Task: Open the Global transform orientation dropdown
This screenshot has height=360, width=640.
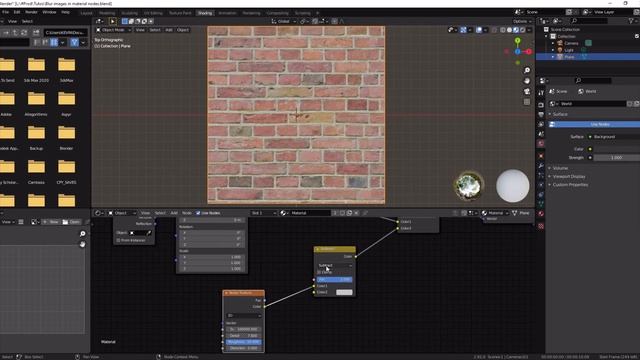Action: [284, 21]
